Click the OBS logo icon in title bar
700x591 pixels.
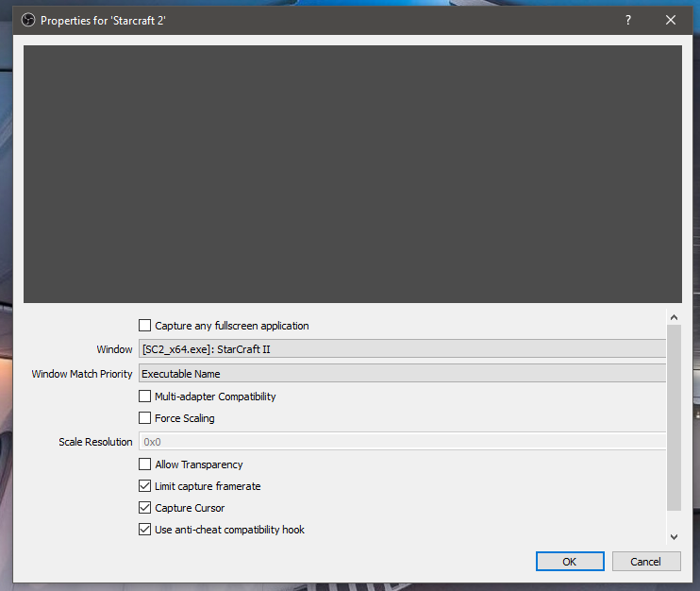28,20
